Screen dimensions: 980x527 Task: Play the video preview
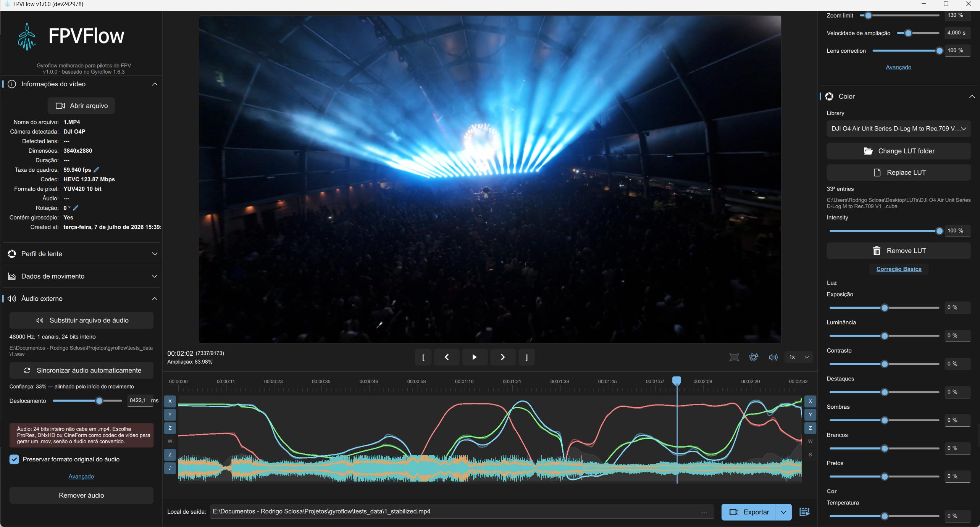coord(474,357)
